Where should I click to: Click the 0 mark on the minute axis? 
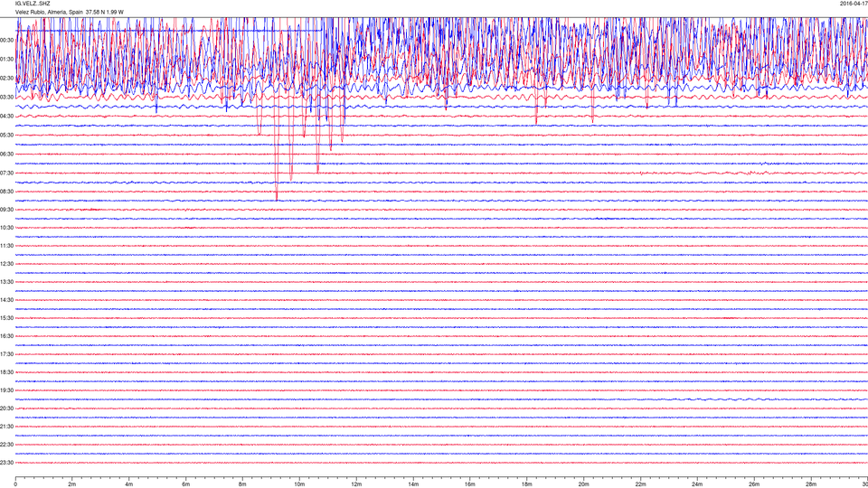click(15, 484)
